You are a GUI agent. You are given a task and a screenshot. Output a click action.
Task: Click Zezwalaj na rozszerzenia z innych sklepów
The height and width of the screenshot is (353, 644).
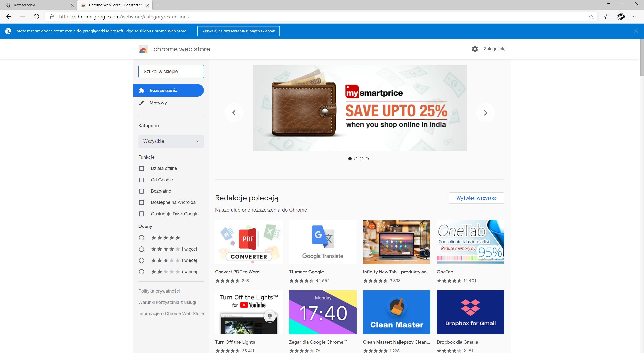click(239, 31)
